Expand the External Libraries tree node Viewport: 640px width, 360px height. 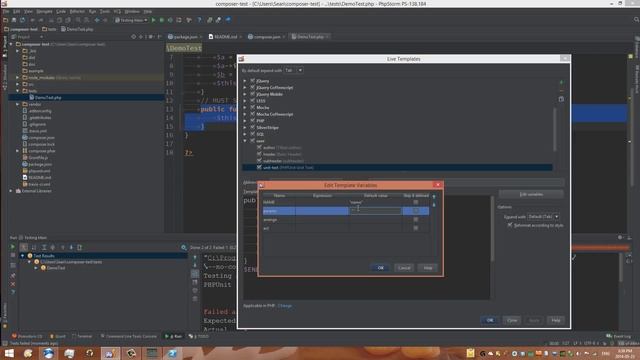click(11, 191)
